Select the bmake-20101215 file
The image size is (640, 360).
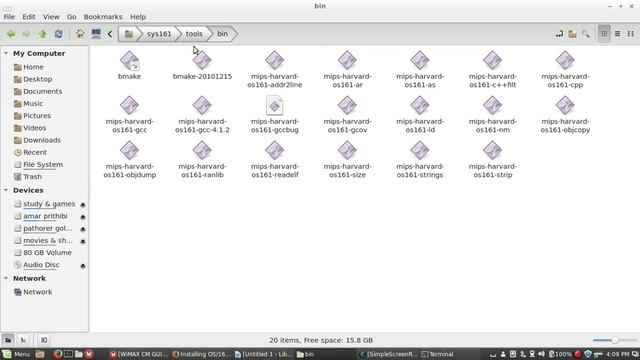tap(202, 61)
